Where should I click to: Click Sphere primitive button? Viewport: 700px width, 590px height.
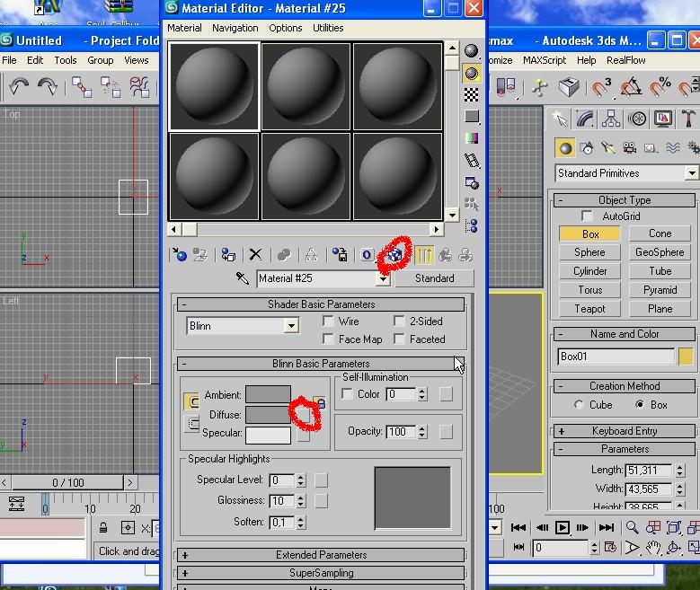[x=589, y=252]
